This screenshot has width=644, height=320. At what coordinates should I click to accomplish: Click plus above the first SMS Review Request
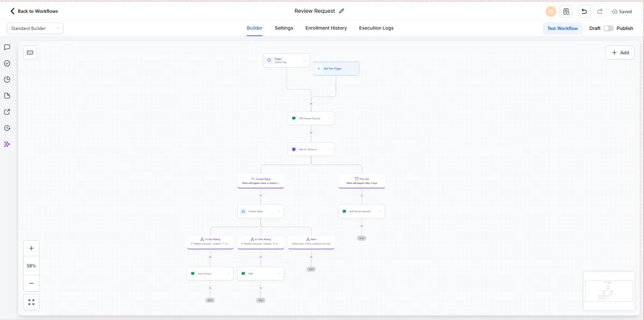(311, 104)
